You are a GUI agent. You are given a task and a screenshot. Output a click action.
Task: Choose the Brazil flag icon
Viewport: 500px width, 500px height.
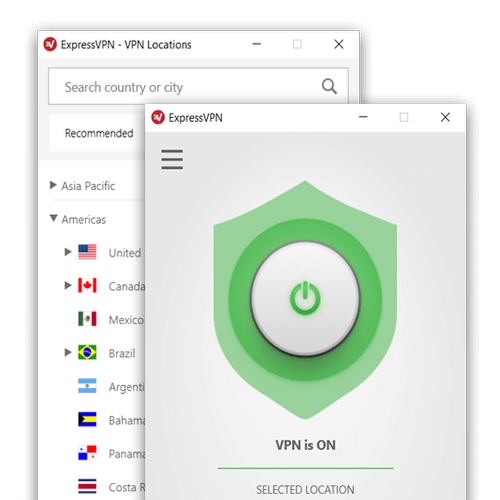coord(87,352)
